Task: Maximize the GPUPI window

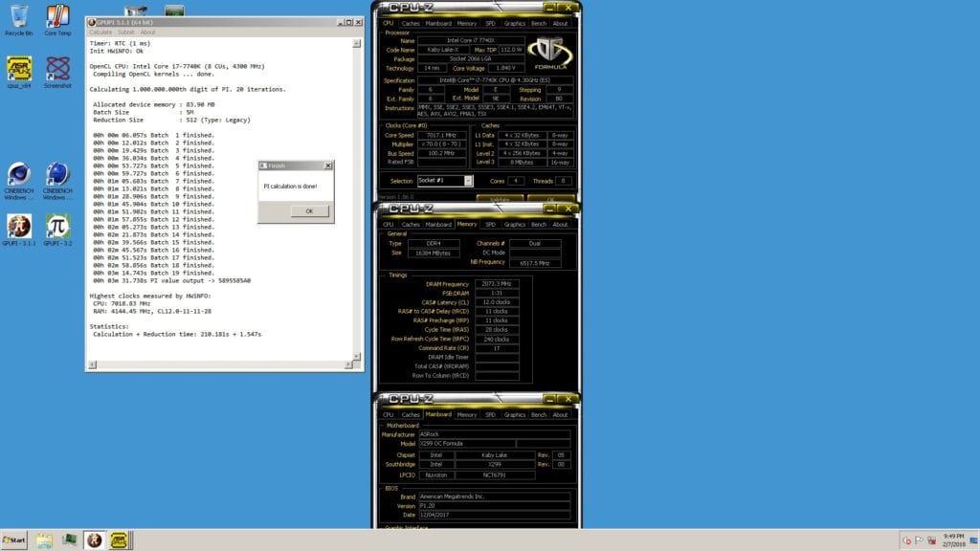Action: 349,23
